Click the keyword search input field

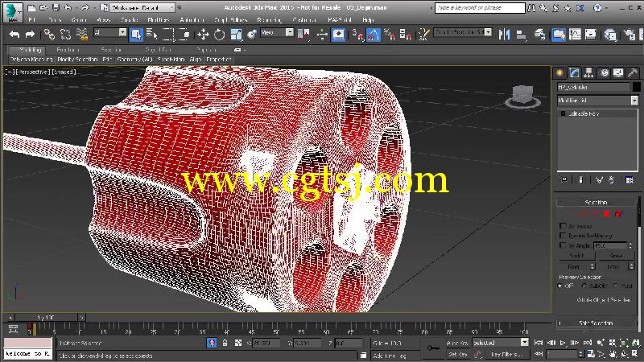(480, 8)
